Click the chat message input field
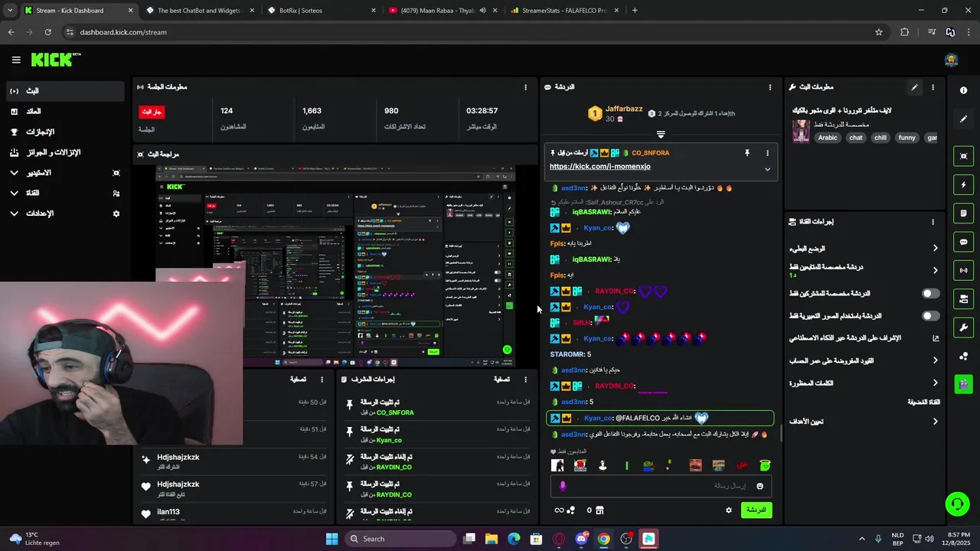This screenshot has height=551, width=980. (660, 486)
